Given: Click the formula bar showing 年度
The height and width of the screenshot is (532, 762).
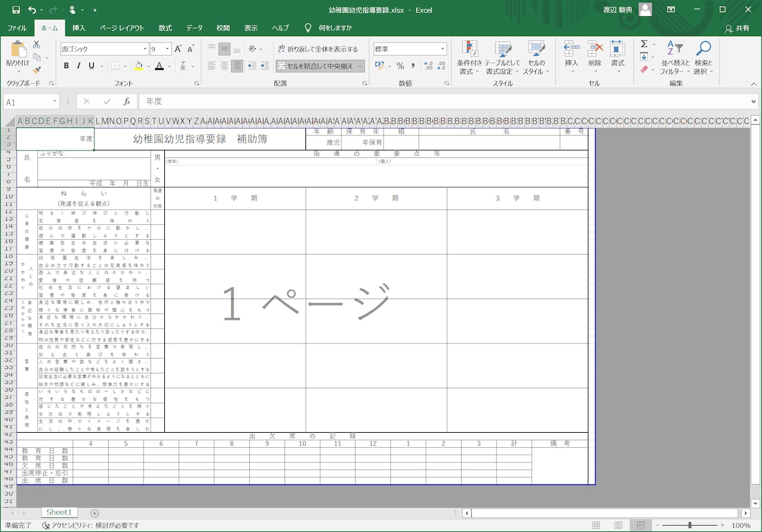Looking at the screenshot, I should 448,102.
